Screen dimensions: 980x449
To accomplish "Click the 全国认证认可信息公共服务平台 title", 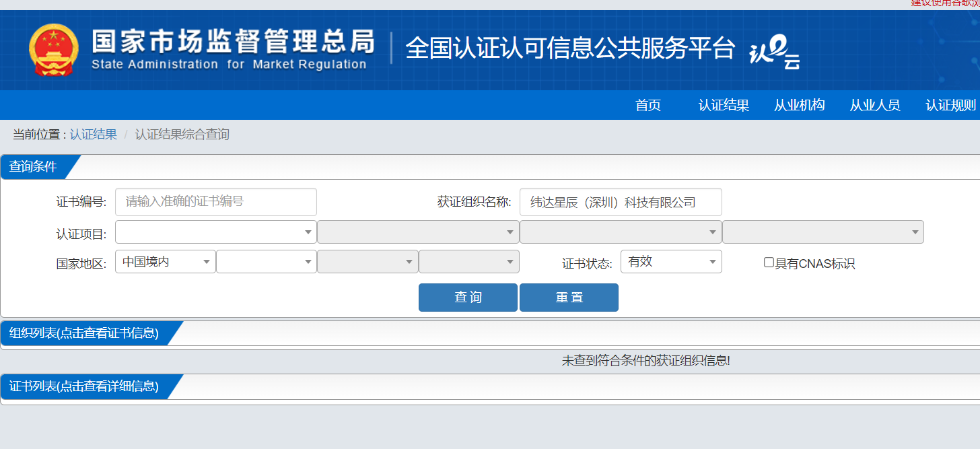I will 570,48.
